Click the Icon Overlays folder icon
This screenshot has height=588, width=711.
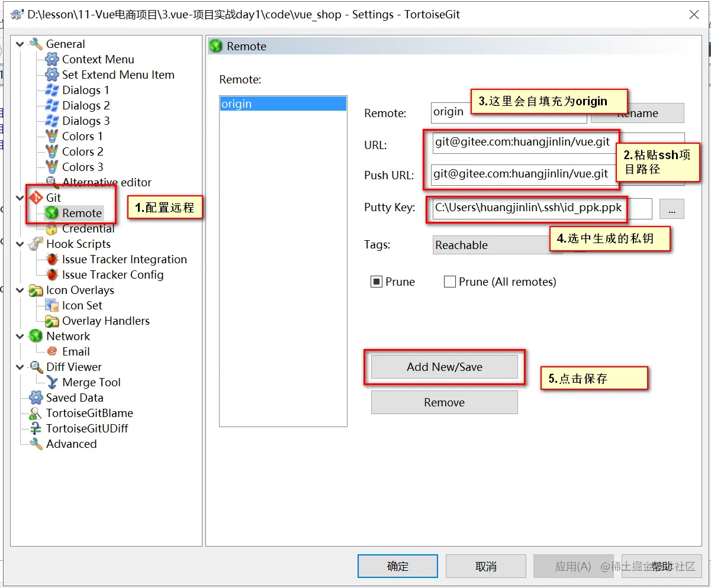(36, 290)
